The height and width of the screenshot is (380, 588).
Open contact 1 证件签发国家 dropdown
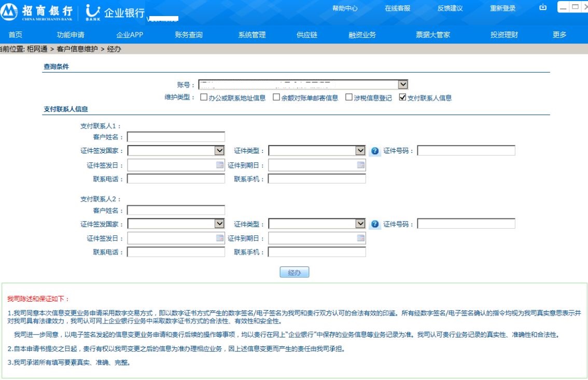(219, 150)
